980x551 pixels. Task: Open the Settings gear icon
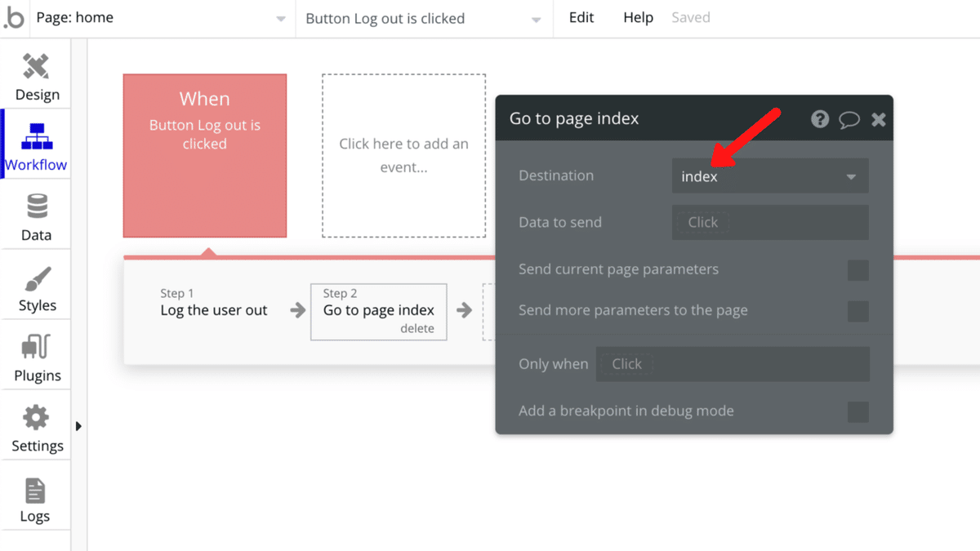pyautogui.click(x=36, y=418)
